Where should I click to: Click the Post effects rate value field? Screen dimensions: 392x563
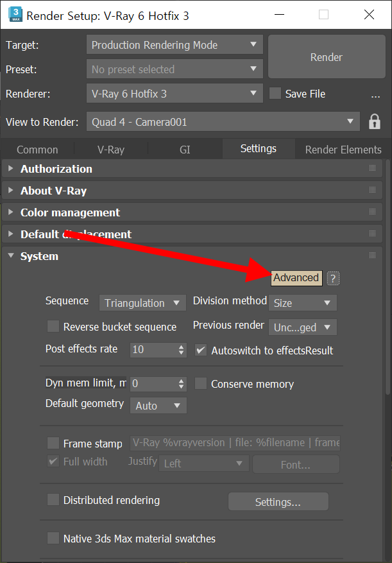pyautogui.click(x=153, y=349)
